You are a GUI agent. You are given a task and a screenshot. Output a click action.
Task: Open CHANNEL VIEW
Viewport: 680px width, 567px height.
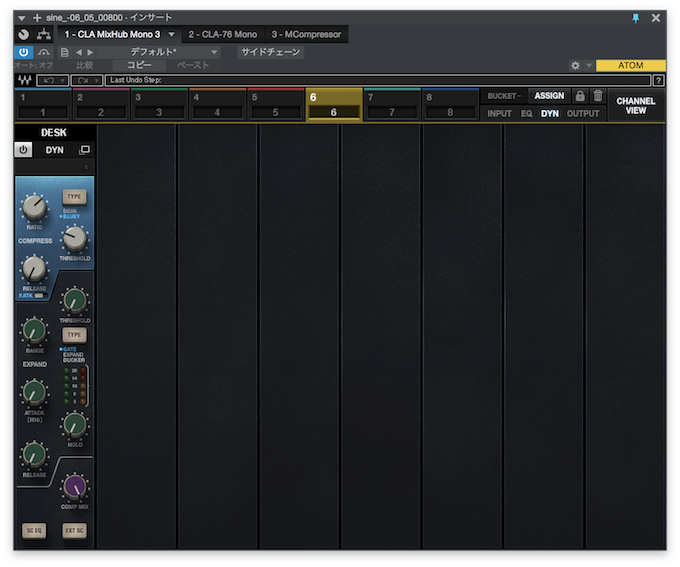point(636,105)
